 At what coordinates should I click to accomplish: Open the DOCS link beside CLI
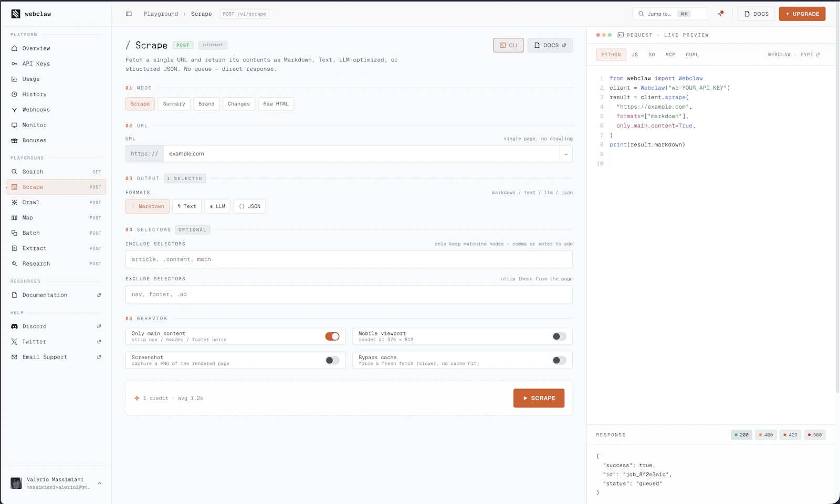[x=550, y=45]
